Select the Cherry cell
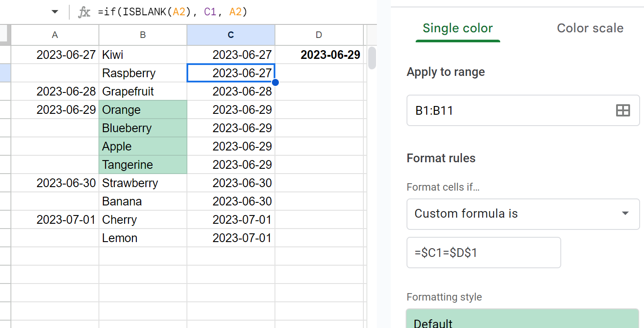644x328 pixels. [x=143, y=219]
